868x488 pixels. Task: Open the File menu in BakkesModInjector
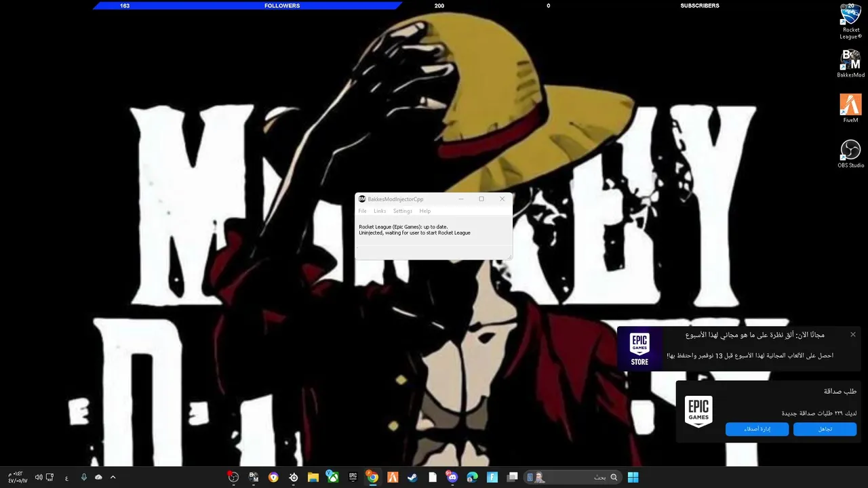(362, 211)
